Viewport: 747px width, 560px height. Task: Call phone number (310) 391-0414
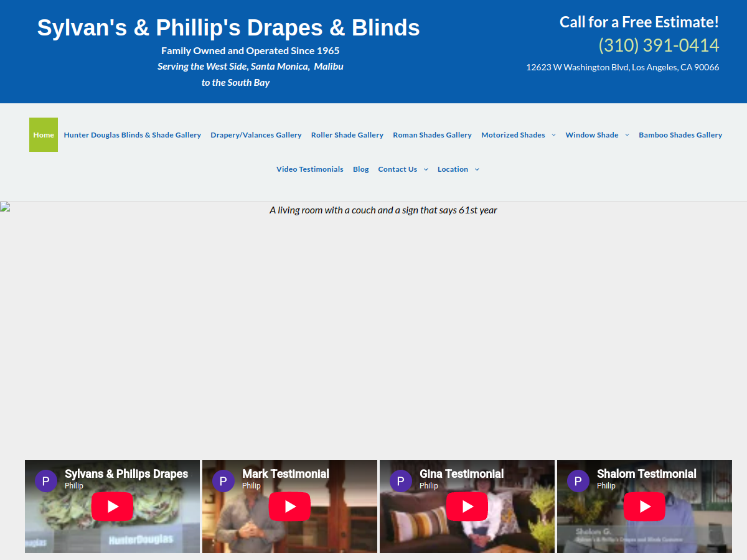(659, 45)
